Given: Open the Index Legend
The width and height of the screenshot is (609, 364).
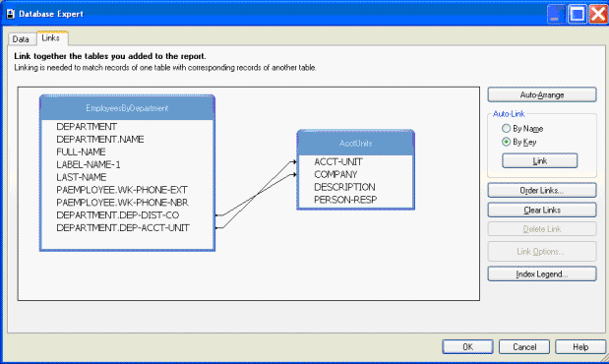Looking at the screenshot, I should click(x=542, y=273).
